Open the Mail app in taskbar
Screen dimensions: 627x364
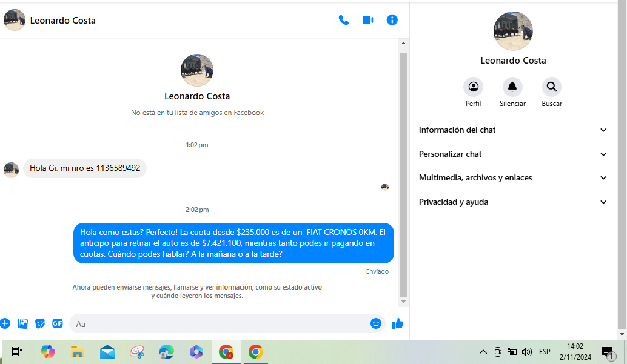107,352
